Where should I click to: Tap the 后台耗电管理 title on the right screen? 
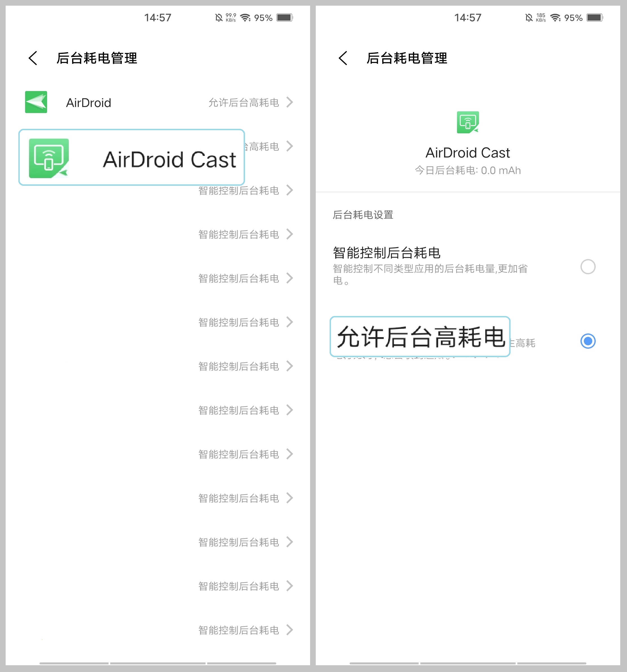click(x=407, y=58)
